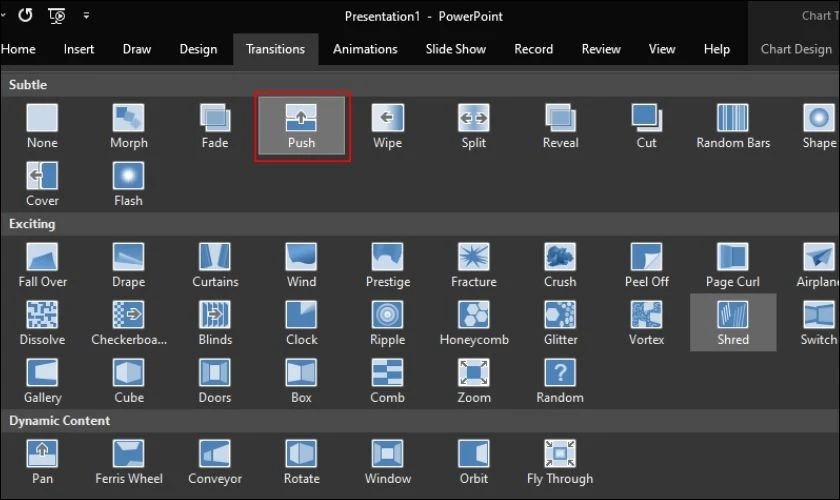Apply the Doors transition
Image resolution: width=840 pixels, height=500 pixels.
215,380
